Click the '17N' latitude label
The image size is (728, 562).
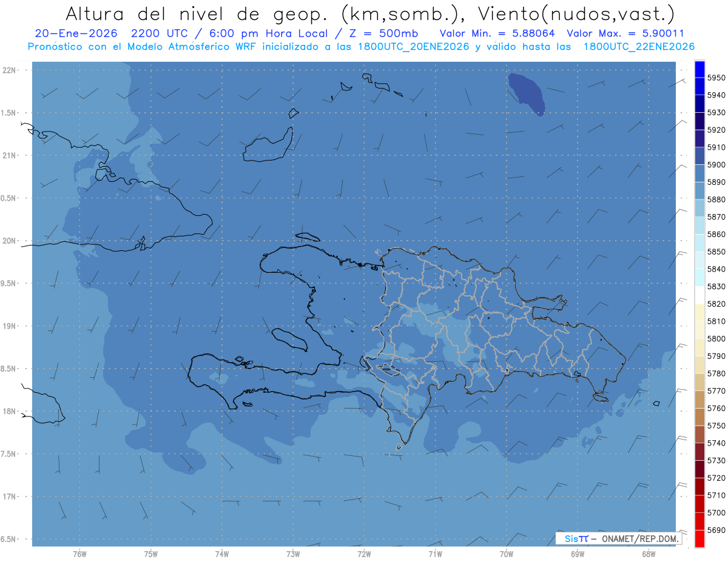coord(10,497)
